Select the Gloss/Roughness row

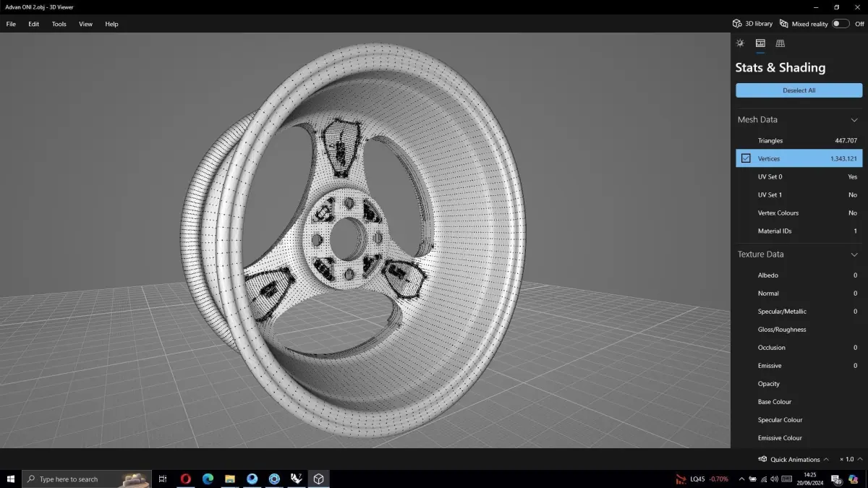click(799, 329)
